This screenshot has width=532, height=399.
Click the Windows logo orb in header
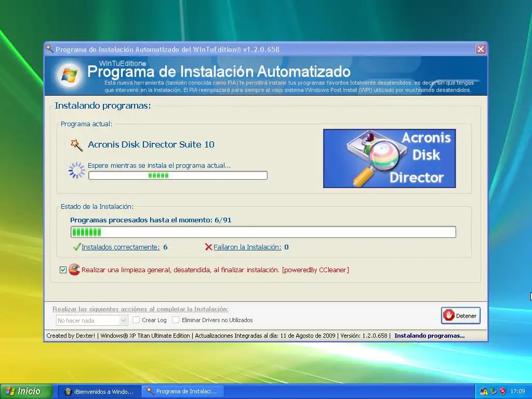tap(69, 75)
